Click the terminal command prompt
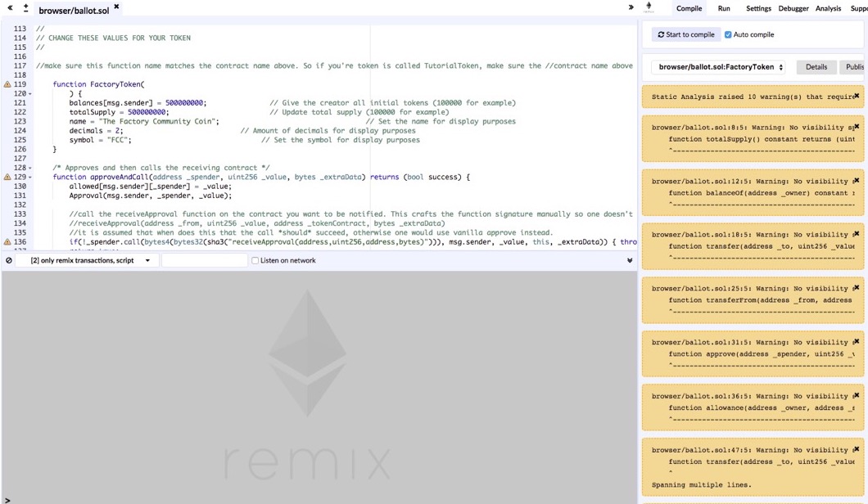This screenshot has width=868, height=504. (x=7, y=500)
